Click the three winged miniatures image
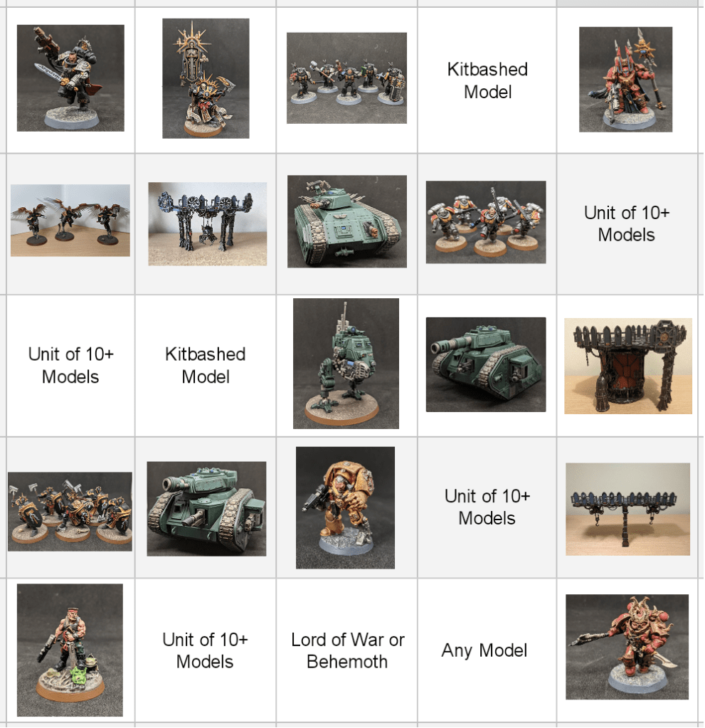 click(x=70, y=221)
